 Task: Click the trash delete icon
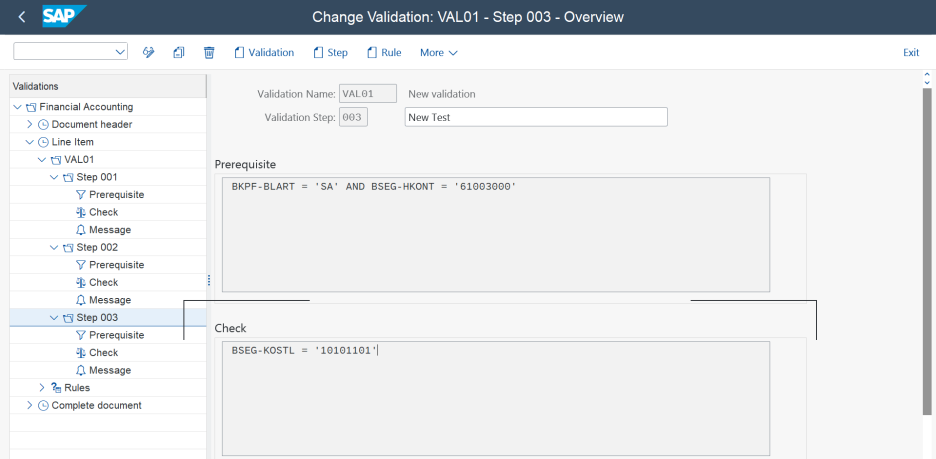209,53
